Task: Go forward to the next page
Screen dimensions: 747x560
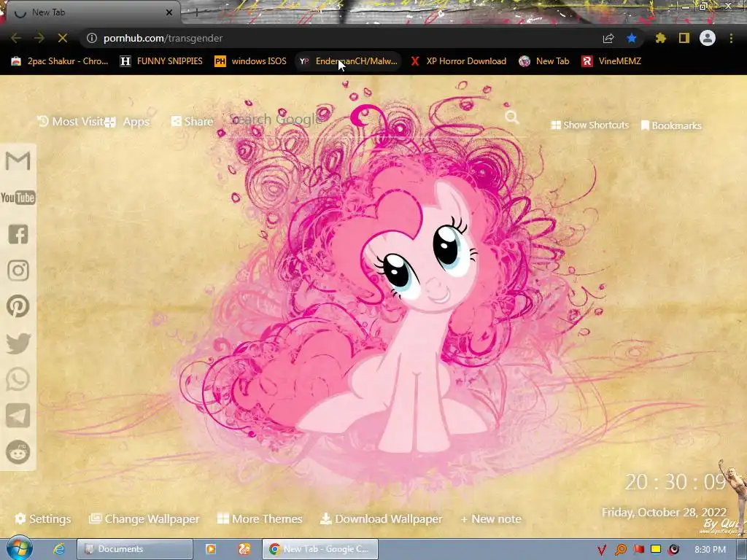Action: (x=39, y=38)
